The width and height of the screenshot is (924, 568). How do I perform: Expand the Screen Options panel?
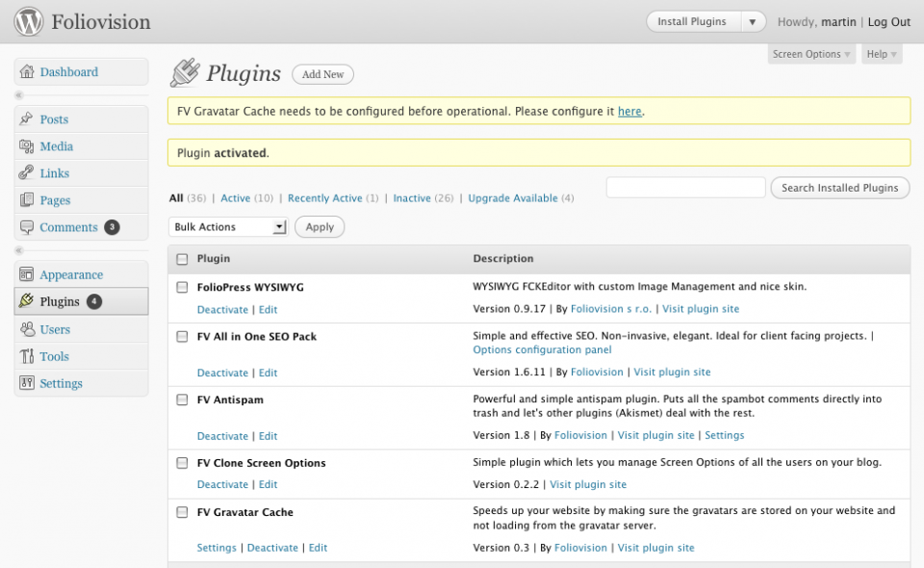tap(810, 54)
